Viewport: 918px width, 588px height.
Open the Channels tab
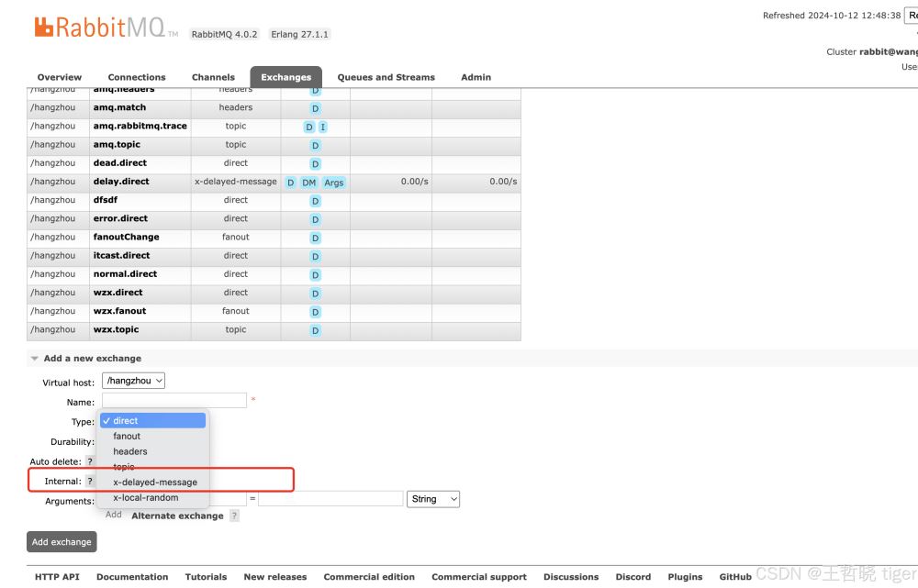pyautogui.click(x=213, y=77)
